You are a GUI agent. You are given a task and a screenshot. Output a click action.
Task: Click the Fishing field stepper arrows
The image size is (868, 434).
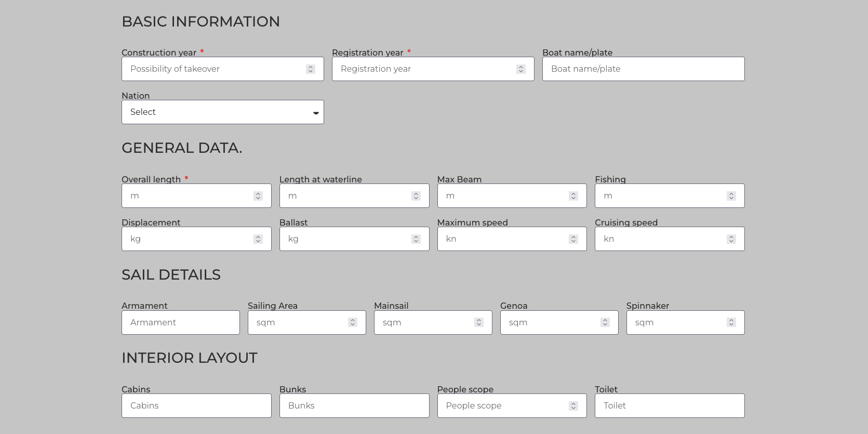[731, 196]
